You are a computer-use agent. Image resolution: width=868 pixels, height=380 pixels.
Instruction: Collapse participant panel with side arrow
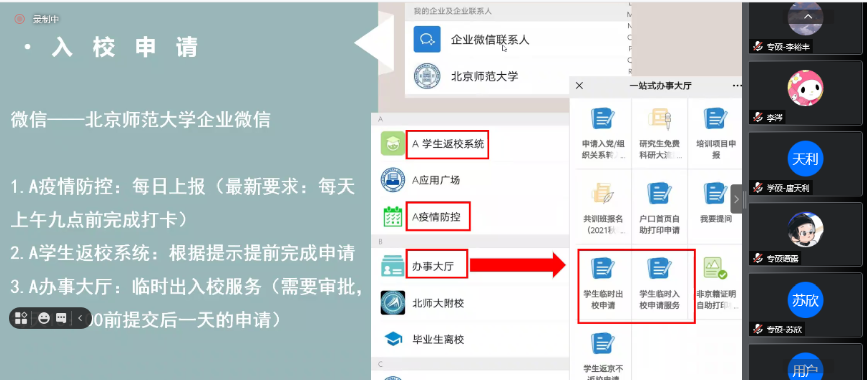point(736,199)
